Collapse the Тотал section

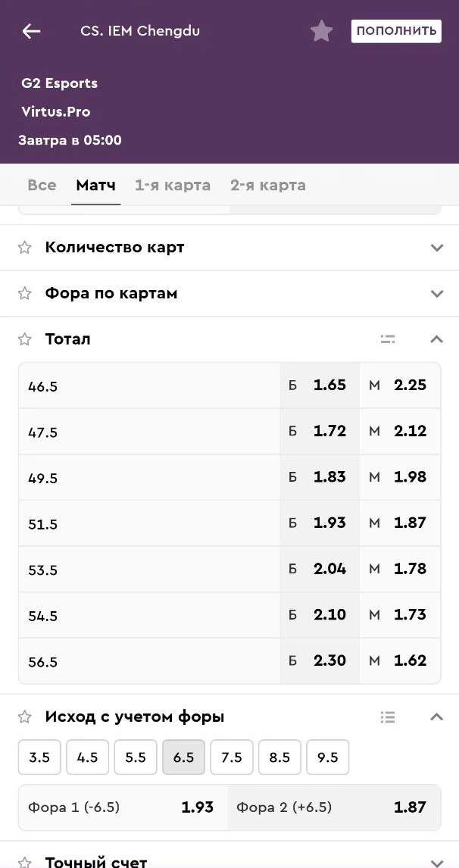click(436, 339)
